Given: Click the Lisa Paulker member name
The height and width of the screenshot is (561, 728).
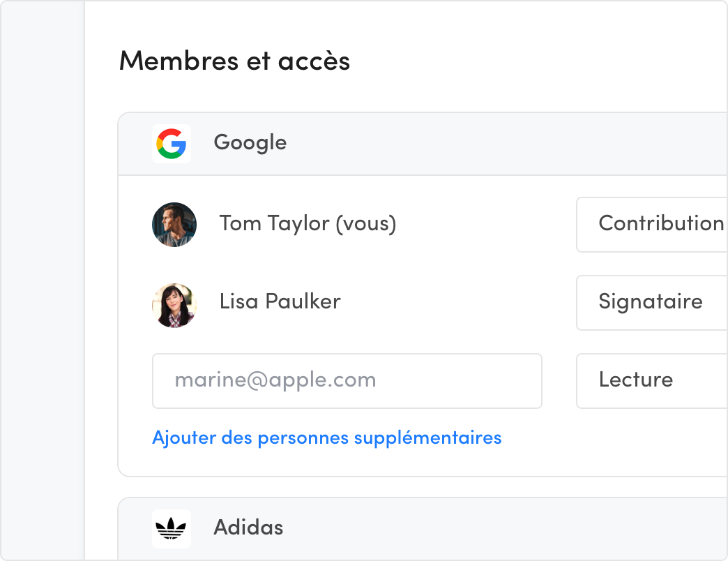Looking at the screenshot, I should tap(280, 302).
